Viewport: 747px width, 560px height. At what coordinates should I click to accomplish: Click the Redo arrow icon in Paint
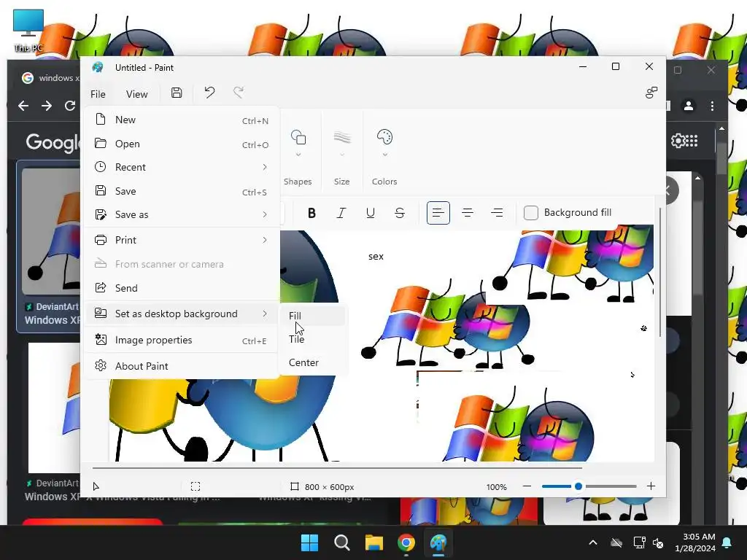pos(239,93)
